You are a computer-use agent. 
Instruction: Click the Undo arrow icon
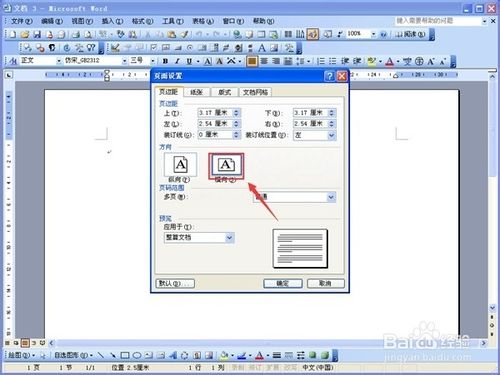point(199,34)
